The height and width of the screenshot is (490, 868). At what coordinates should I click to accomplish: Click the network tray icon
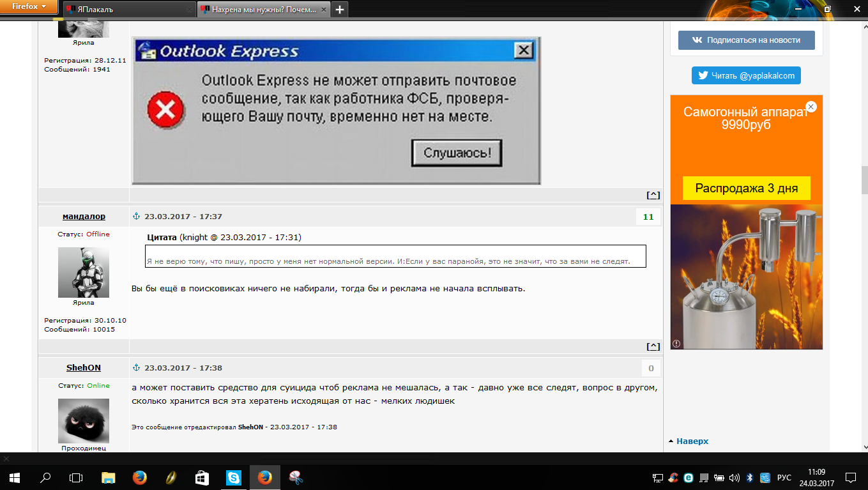tap(657, 478)
